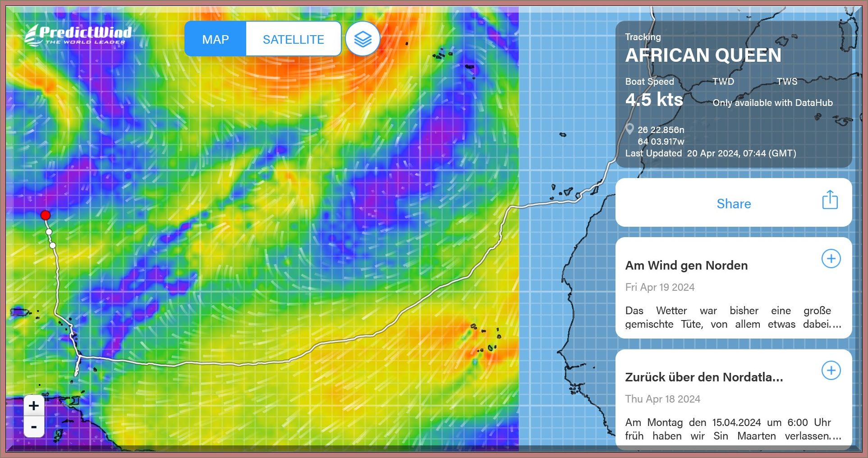Open the "Am Wind gen Norden" title
868x458 pixels.
point(686,266)
